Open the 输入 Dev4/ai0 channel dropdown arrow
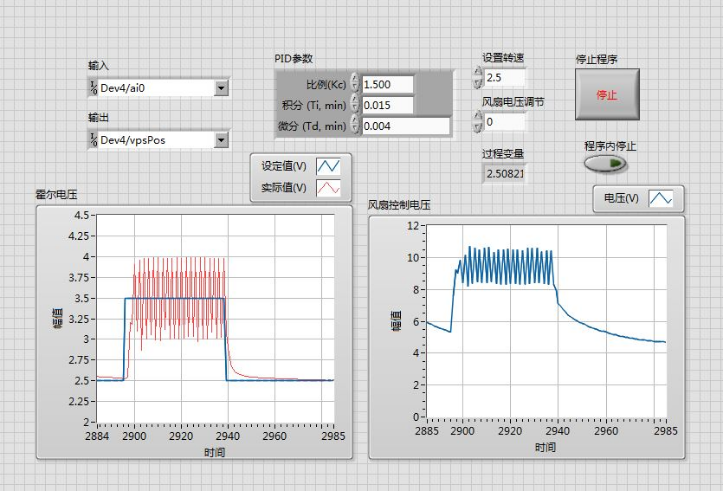This screenshot has width=723, height=491. [221, 88]
